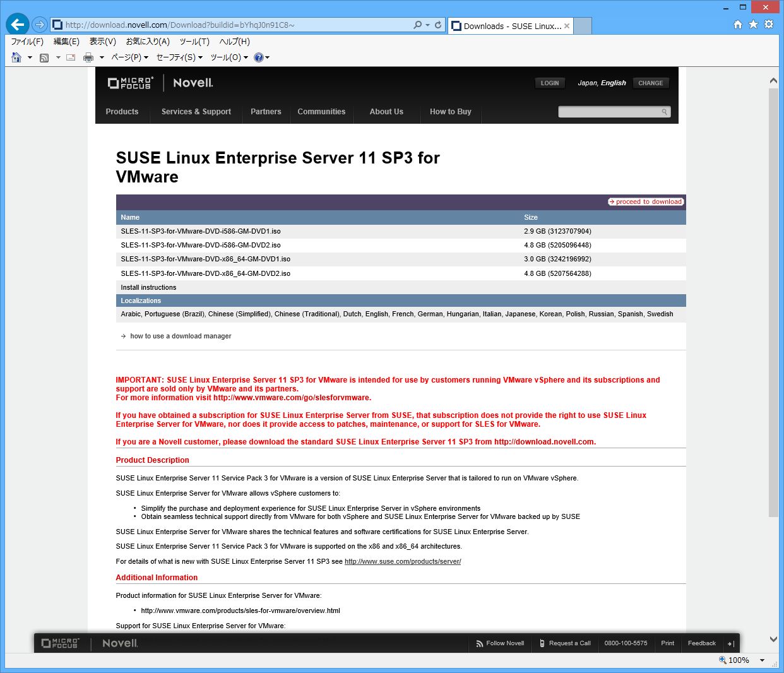Open the ツール(T) menu
Viewport: 784px width, 673px height.
point(194,42)
